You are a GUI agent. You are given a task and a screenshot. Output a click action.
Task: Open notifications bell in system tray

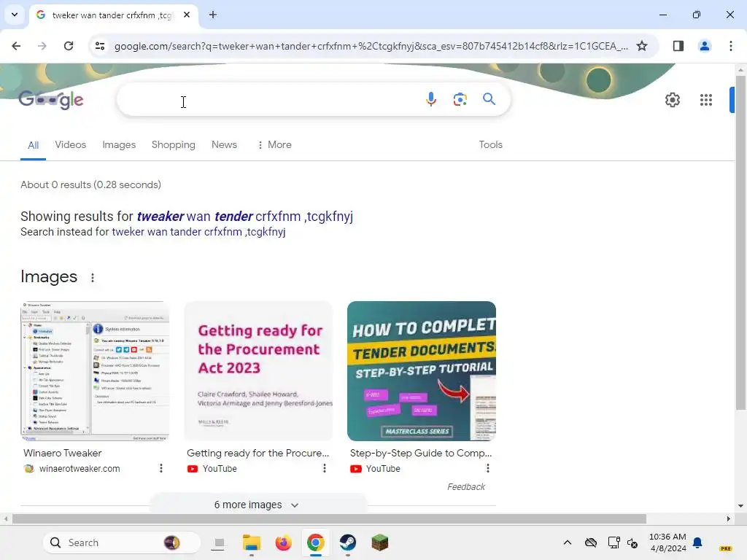697,542
